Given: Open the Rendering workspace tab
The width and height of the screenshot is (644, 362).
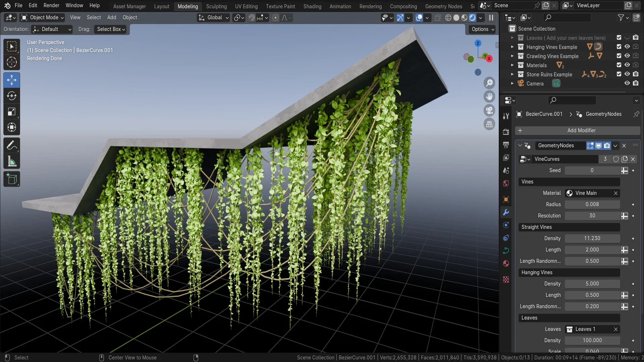Looking at the screenshot, I should pos(371,6).
